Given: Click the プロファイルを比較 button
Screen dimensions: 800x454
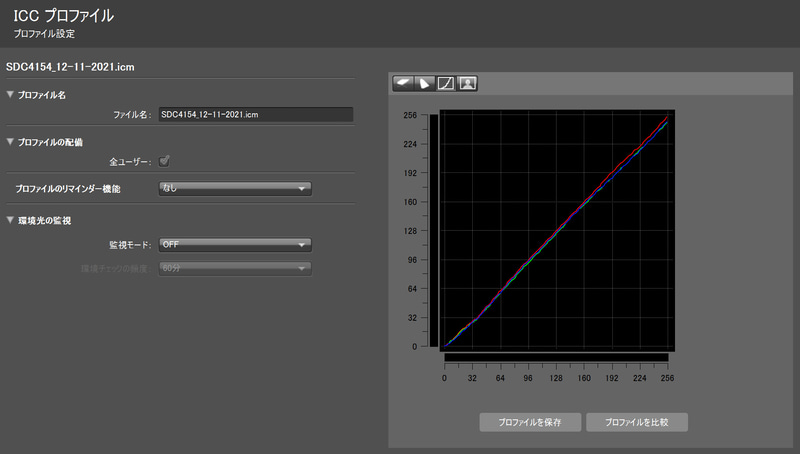Looking at the screenshot, I should 637,422.
